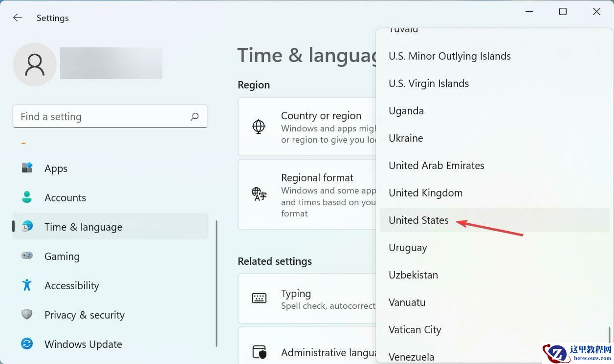Choose Uruguay from country list
614x364 pixels.
494,248
